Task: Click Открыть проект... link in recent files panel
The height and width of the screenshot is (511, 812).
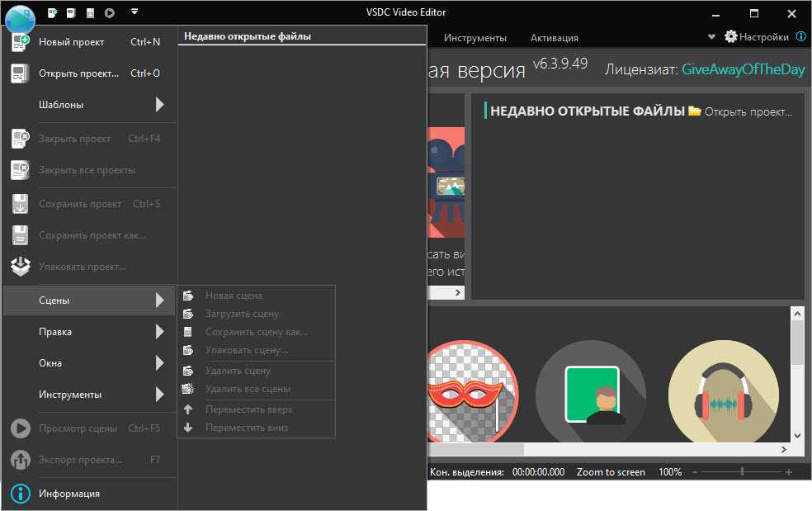Action: click(747, 111)
